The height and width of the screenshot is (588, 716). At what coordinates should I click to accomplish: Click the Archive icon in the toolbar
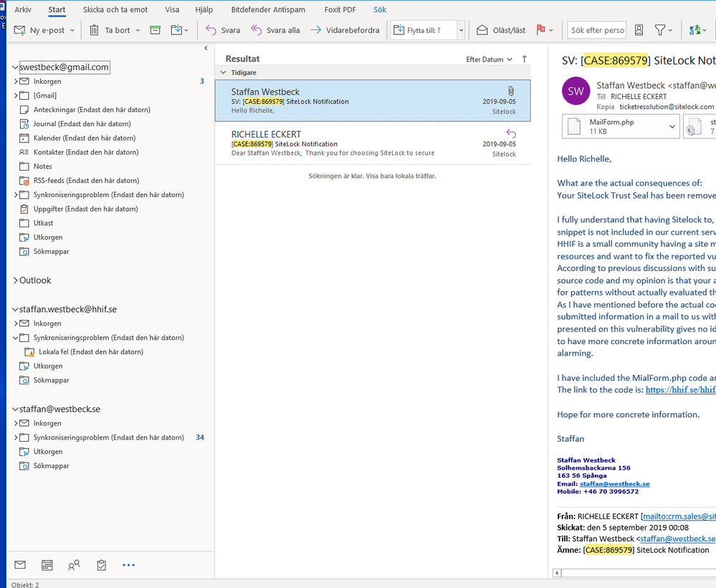pyautogui.click(x=156, y=30)
